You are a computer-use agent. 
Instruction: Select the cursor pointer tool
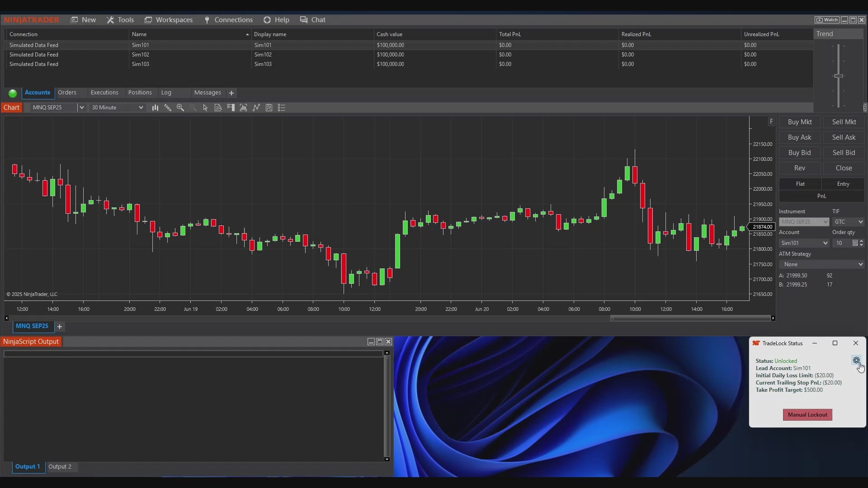(x=205, y=108)
